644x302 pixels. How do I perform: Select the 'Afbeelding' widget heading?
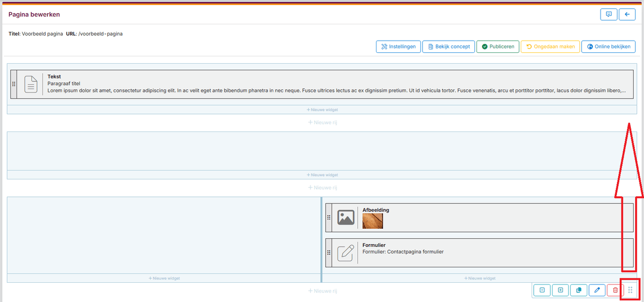376,210
